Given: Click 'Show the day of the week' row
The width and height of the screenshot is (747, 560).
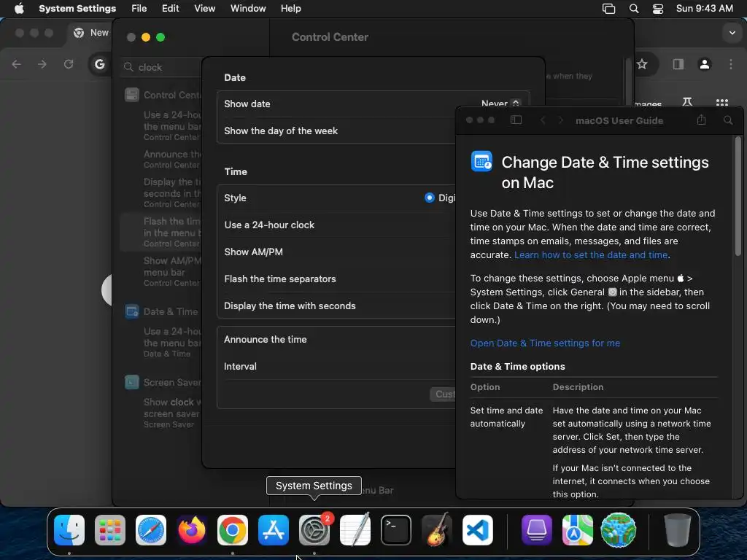Looking at the screenshot, I should (x=336, y=131).
